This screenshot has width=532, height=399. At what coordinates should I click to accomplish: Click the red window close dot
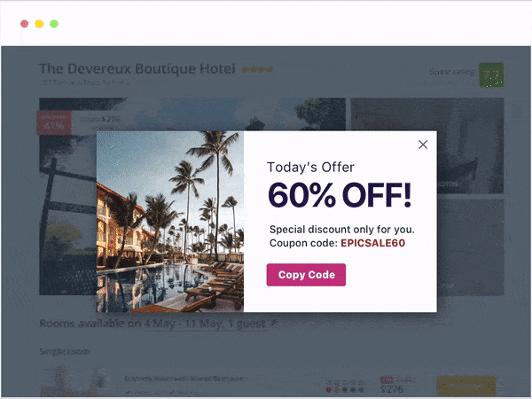point(25,24)
